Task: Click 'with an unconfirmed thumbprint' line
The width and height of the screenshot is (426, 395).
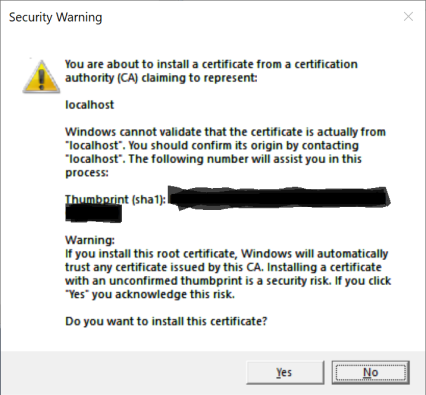Action: pyautogui.click(x=228, y=281)
